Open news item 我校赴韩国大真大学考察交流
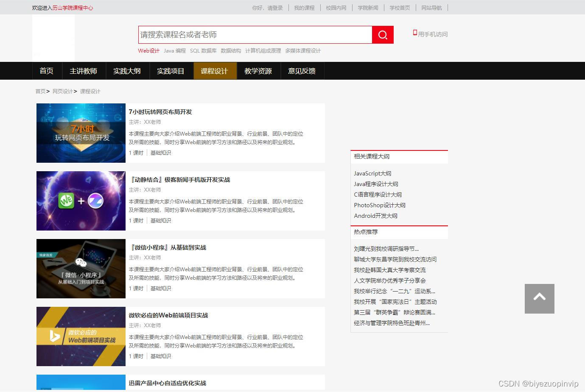This screenshot has height=392, width=585. tap(390, 270)
